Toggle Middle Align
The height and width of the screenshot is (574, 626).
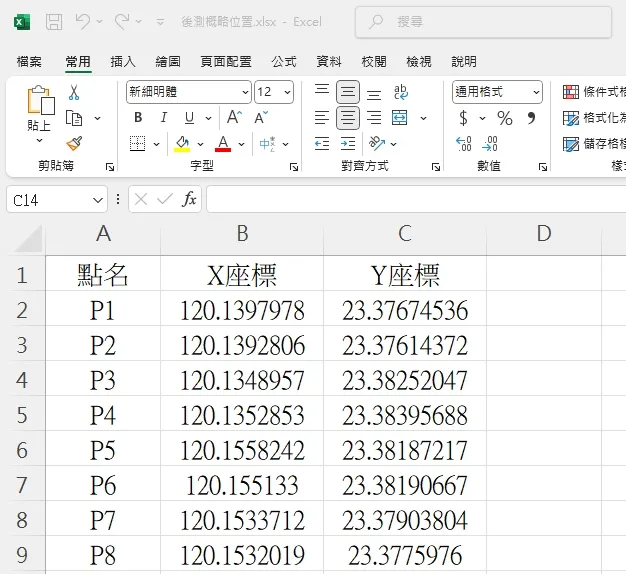348,92
